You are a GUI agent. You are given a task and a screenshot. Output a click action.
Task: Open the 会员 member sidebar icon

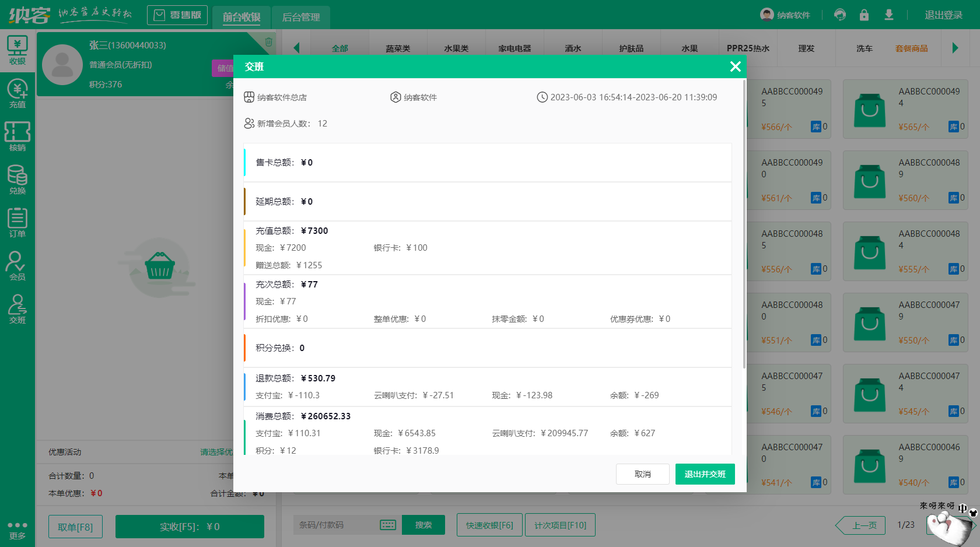(17, 266)
